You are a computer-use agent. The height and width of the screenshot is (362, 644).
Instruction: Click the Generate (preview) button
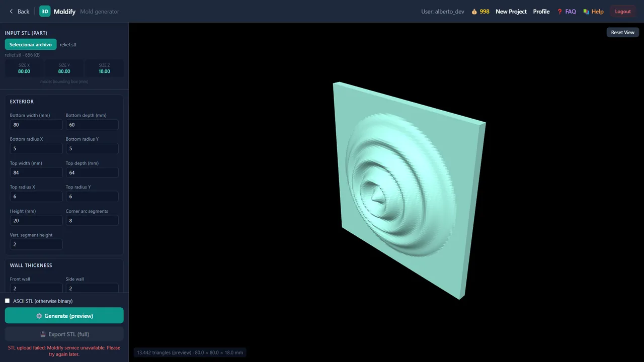click(64, 316)
